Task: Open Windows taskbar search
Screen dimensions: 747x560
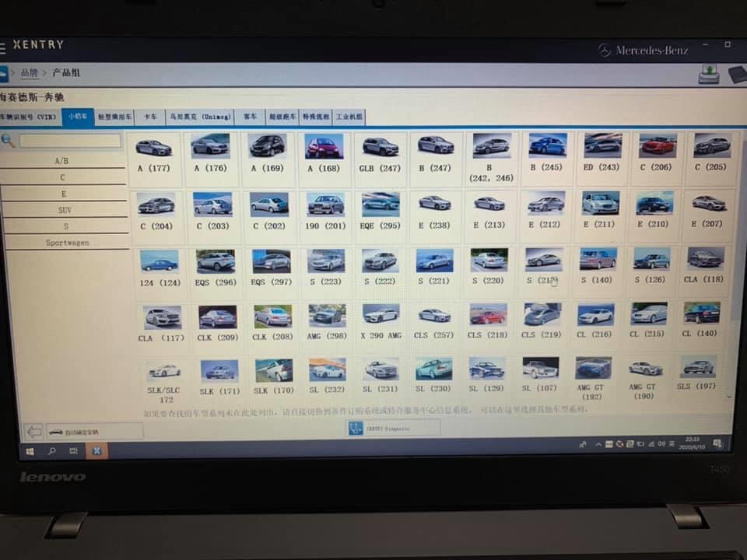Action: [x=52, y=451]
